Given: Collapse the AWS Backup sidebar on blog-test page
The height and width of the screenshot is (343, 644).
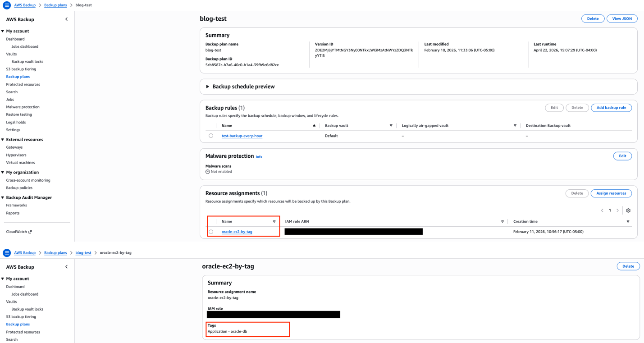Looking at the screenshot, I should tap(66, 19).
